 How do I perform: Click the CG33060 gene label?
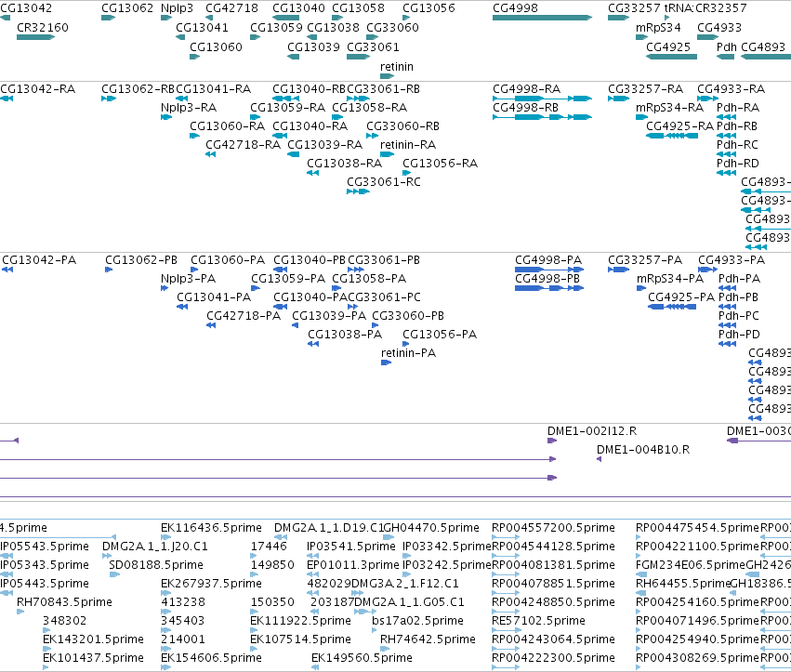tap(392, 28)
